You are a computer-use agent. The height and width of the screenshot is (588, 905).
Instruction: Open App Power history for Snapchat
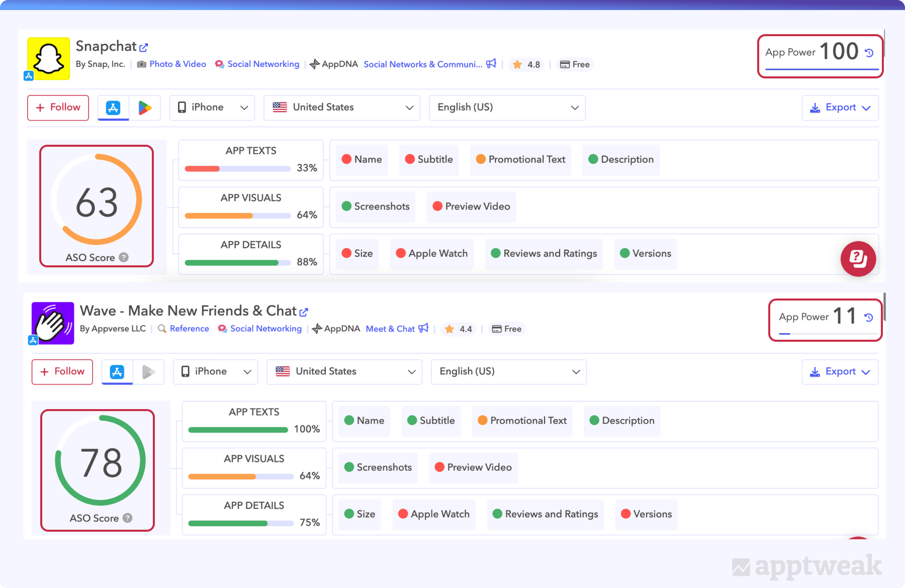pos(870,52)
